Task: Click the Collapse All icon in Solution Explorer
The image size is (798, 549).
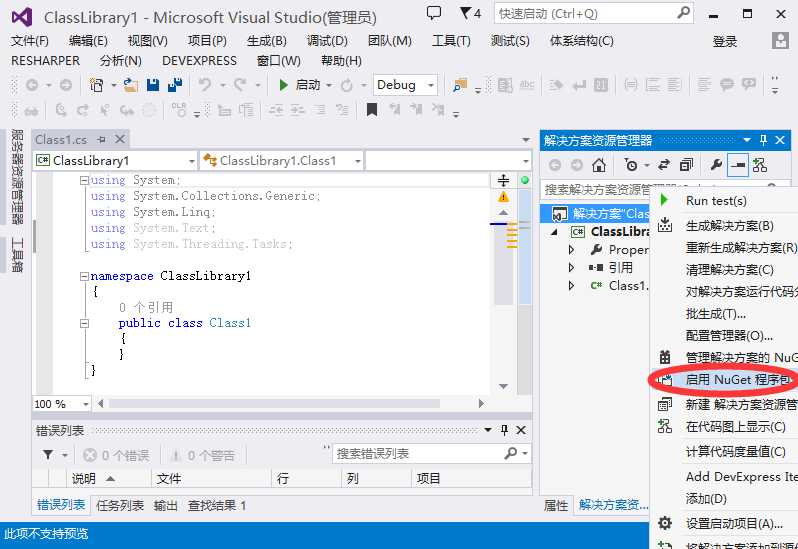Action: (686, 165)
